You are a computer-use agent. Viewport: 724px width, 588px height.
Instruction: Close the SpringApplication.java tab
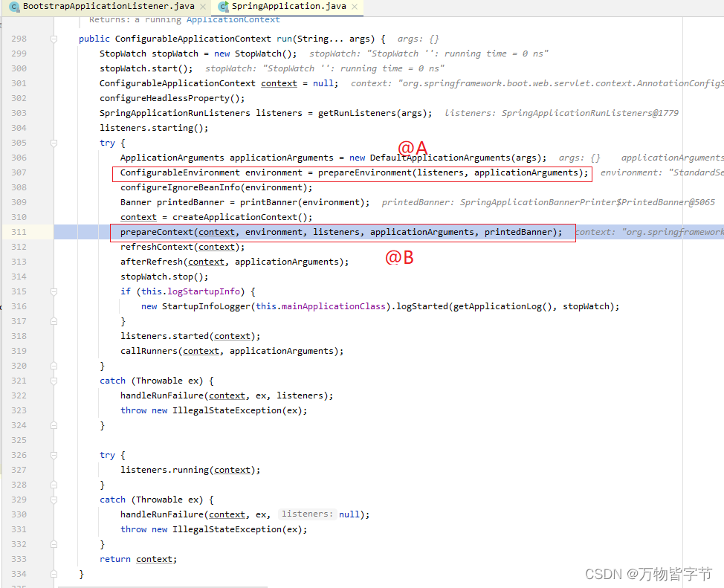pyautogui.click(x=355, y=7)
